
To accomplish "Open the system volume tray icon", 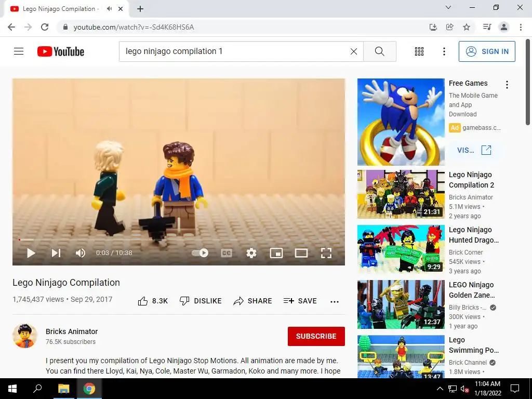I will coord(465,389).
